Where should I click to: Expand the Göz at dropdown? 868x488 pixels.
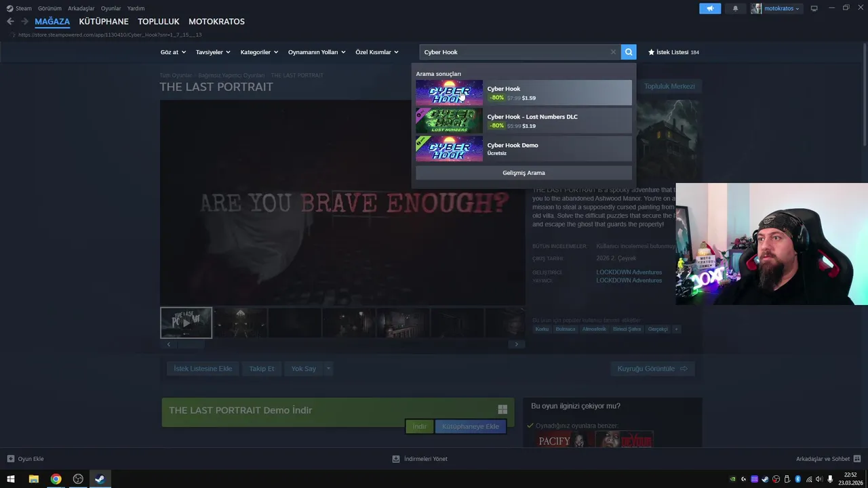point(173,52)
